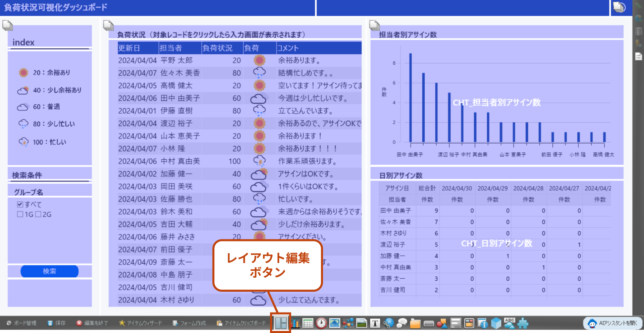Click the green pencil icon in right sidebar
This screenshot has height=333, width=644.
(638, 6)
